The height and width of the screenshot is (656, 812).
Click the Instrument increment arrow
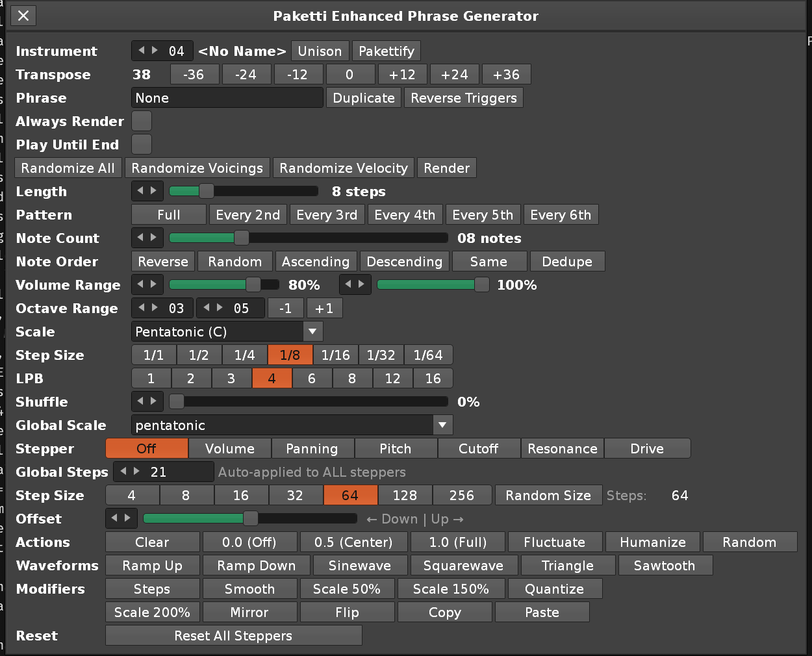point(155,51)
